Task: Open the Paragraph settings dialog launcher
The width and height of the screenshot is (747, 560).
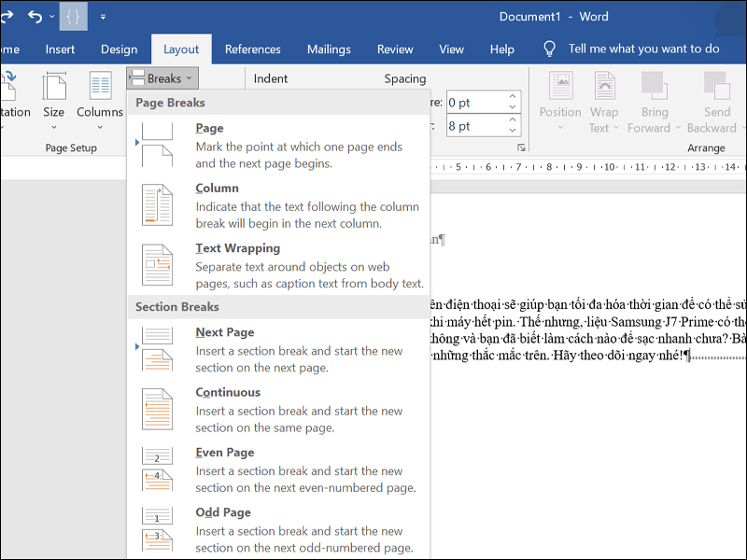Action: (521, 147)
